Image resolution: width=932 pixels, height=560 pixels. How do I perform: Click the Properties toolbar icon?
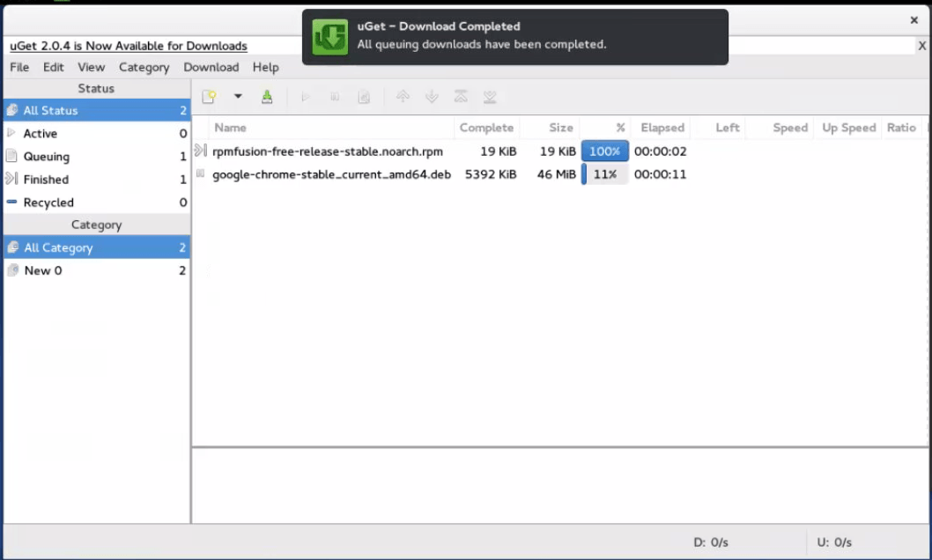[x=364, y=97]
